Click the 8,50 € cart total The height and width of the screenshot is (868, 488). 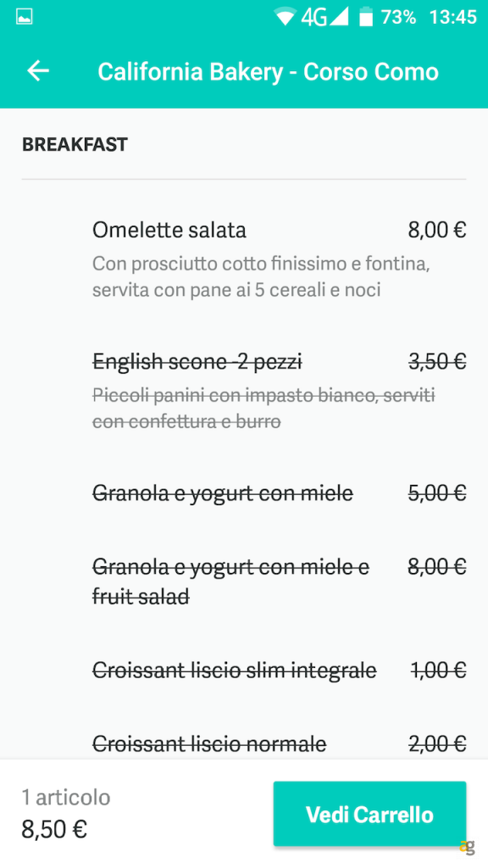[53, 830]
